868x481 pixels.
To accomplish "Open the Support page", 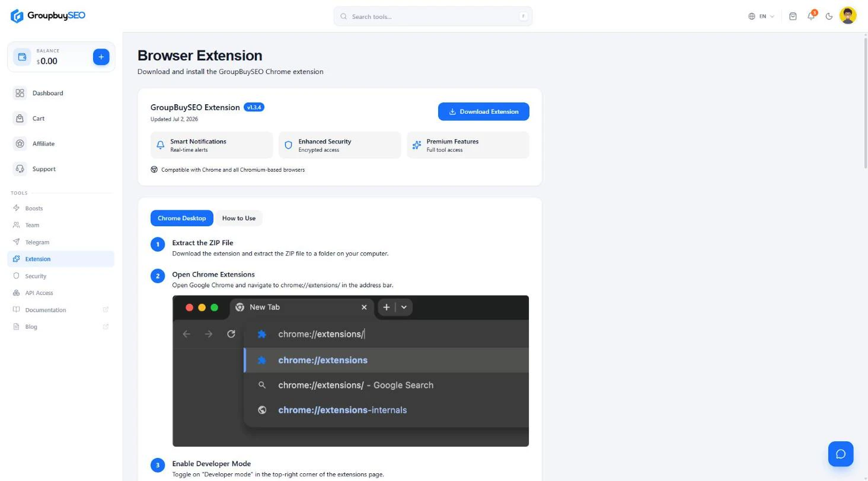I will pyautogui.click(x=60, y=169).
